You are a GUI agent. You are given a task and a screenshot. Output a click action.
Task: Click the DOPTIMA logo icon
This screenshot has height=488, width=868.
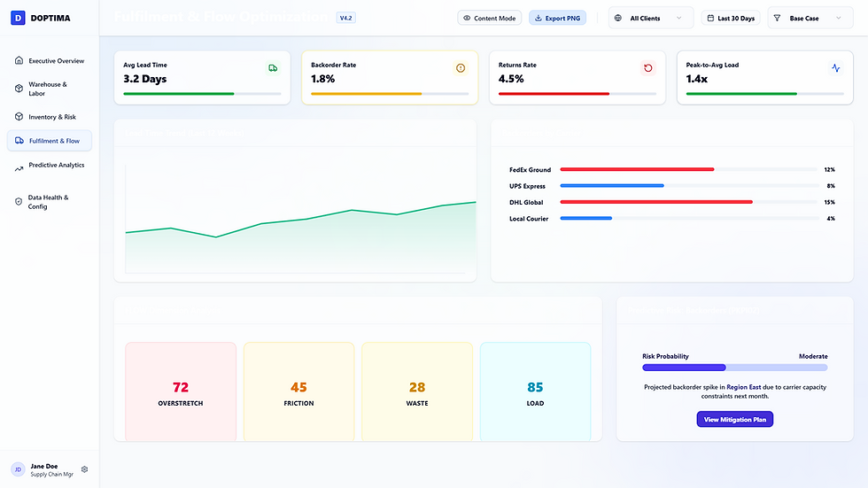(x=18, y=18)
